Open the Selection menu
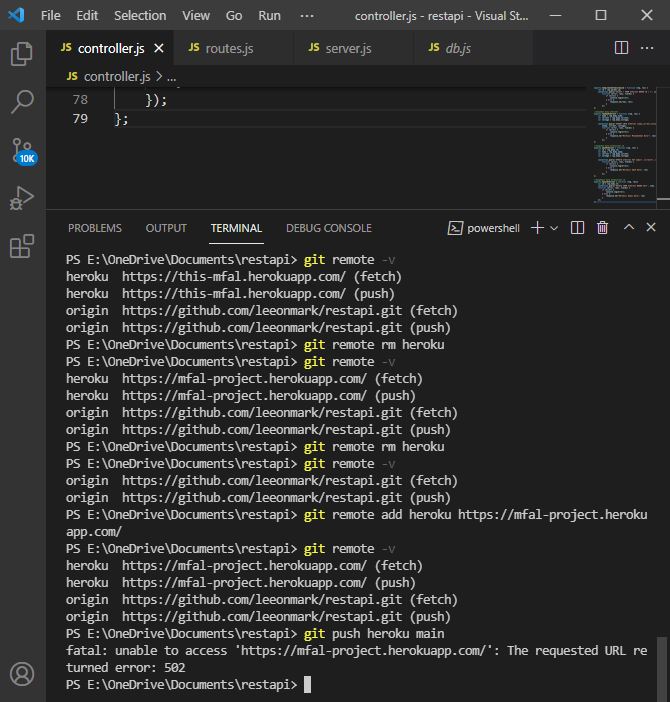Screen dimensions: 670x702 [140, 16]
